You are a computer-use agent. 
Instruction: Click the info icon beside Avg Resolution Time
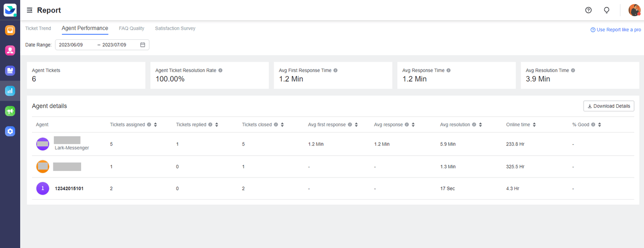click(573, 71)
